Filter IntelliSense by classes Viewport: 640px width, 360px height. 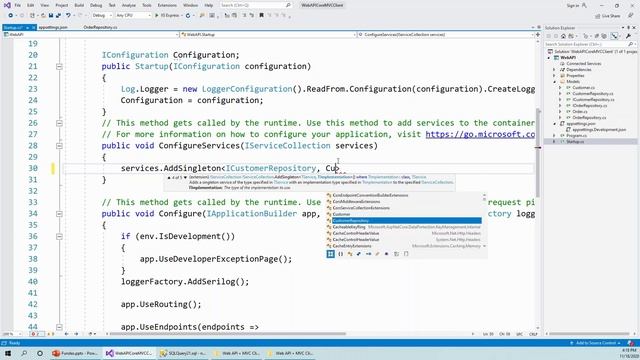click(350, 254)
